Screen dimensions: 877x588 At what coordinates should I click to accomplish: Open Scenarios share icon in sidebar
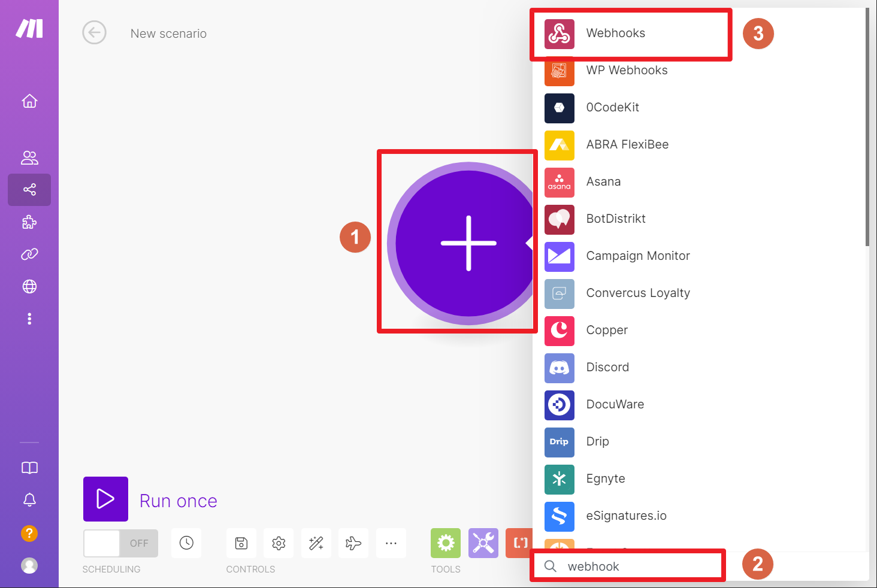click(29, 190)
